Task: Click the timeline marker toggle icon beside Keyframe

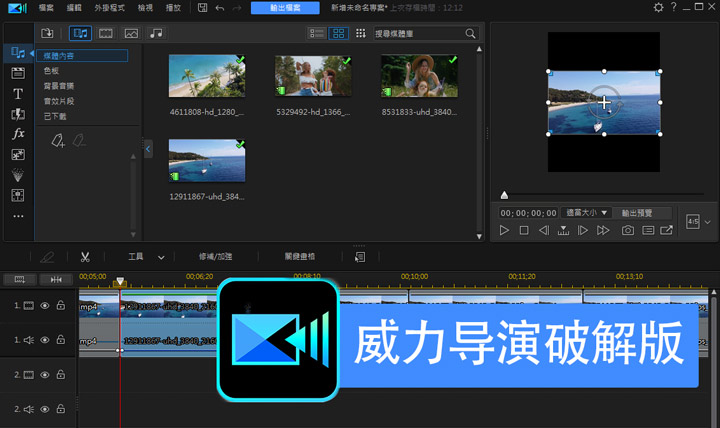Action: pyautogui.click(x=360, y=257)
